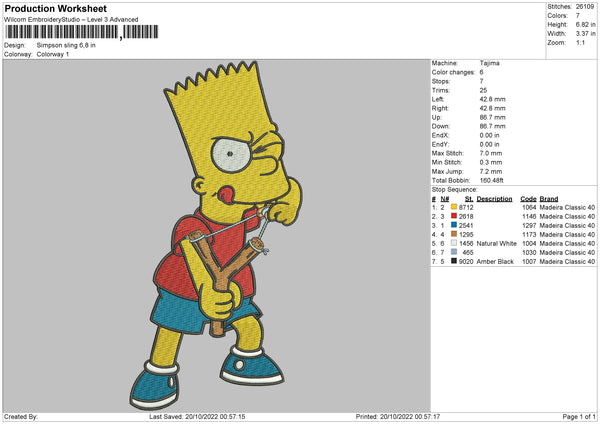Screen dimensions: 600x424
Task: Click the red thread swatch for stitch 2618
Action: (454, 216)
